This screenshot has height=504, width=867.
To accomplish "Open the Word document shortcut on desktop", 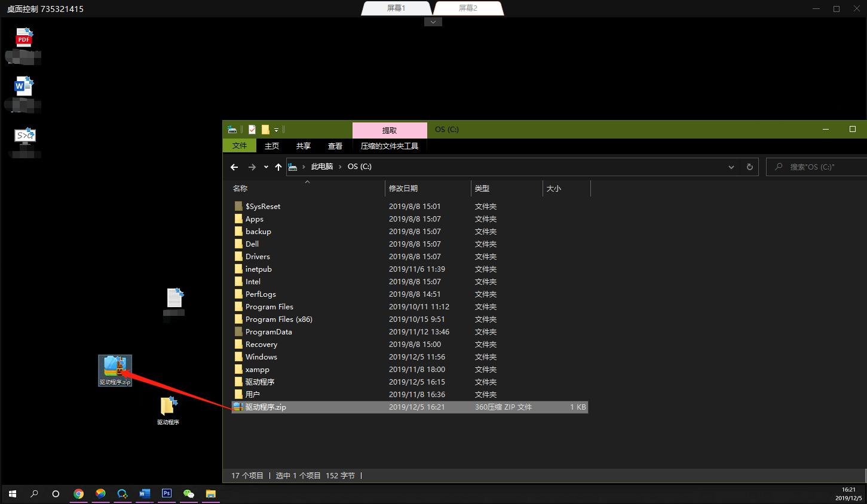I will (24, 86).
